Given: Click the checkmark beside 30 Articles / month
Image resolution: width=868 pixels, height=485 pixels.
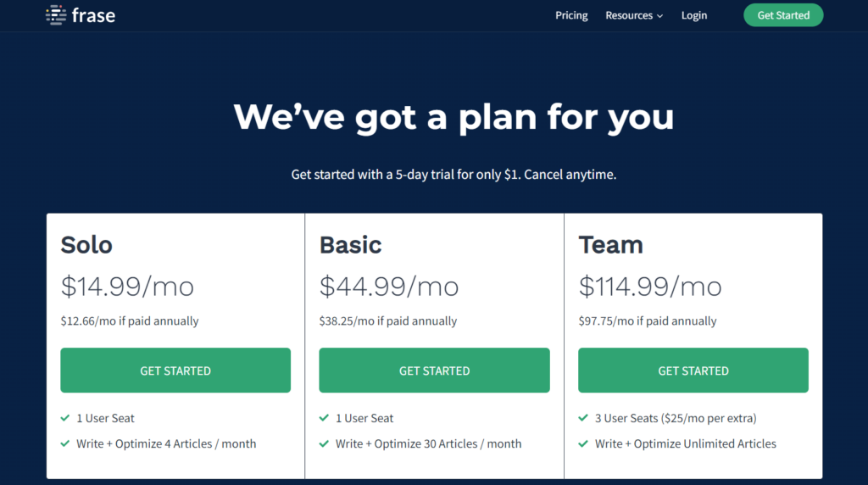Looking at the screenshot, I should (x=325, y=443).
